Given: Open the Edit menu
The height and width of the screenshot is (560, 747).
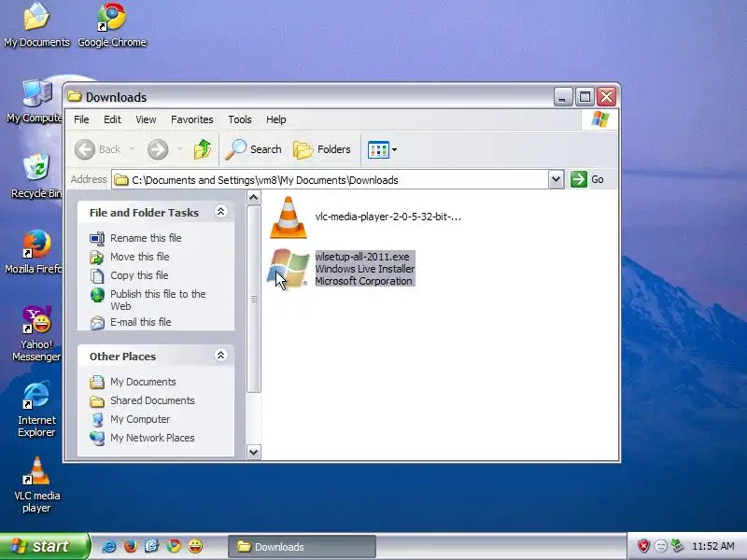Looking at the screenshot, I should (x=112, y=119).
